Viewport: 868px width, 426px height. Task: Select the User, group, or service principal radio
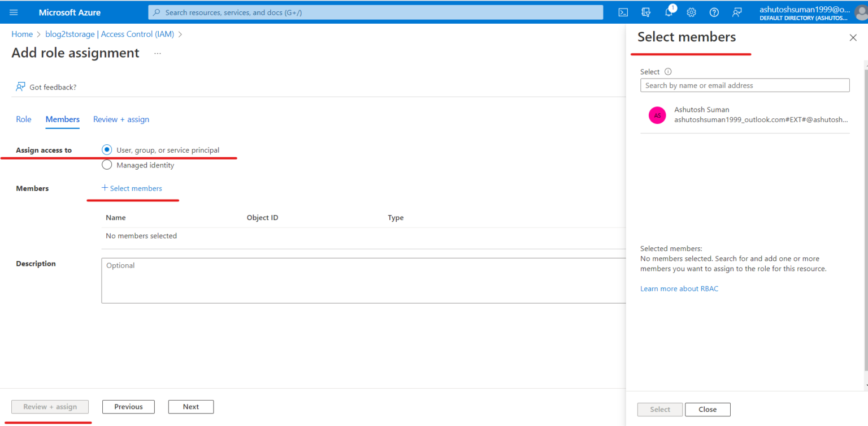coord(107,149)
